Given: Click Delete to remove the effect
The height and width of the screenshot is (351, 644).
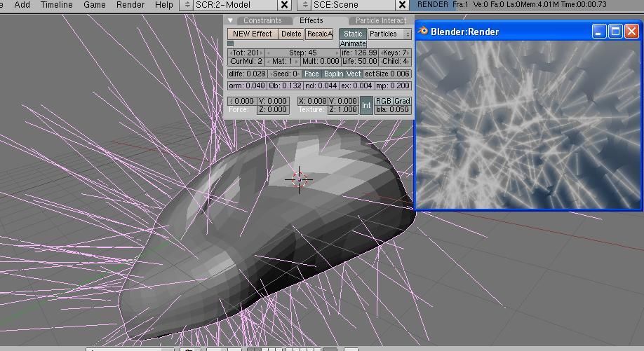Looking at the screenshot, I should (291, 34).
